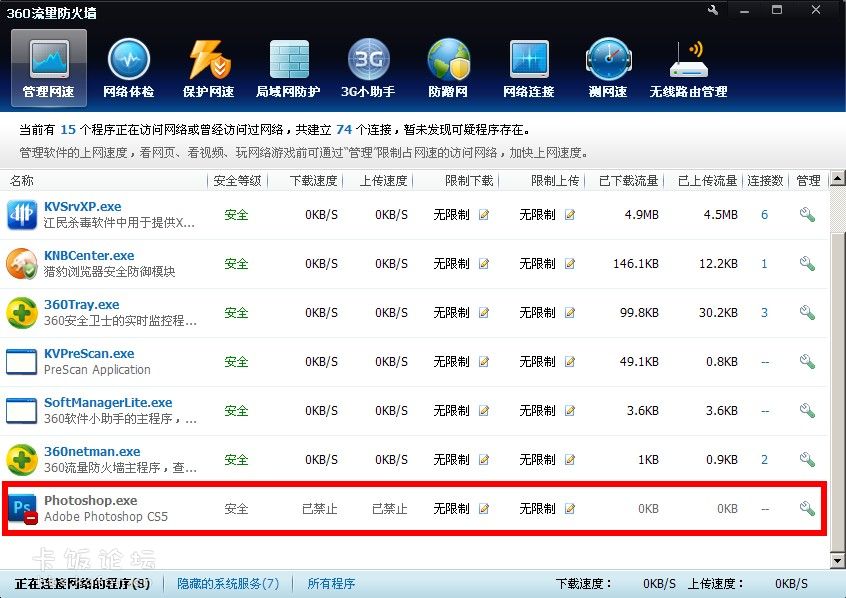The width and height of the screenshot is (846, 598).
Task: Click the KVPreScan.exe program icon
Action: [x=22, y=362]
